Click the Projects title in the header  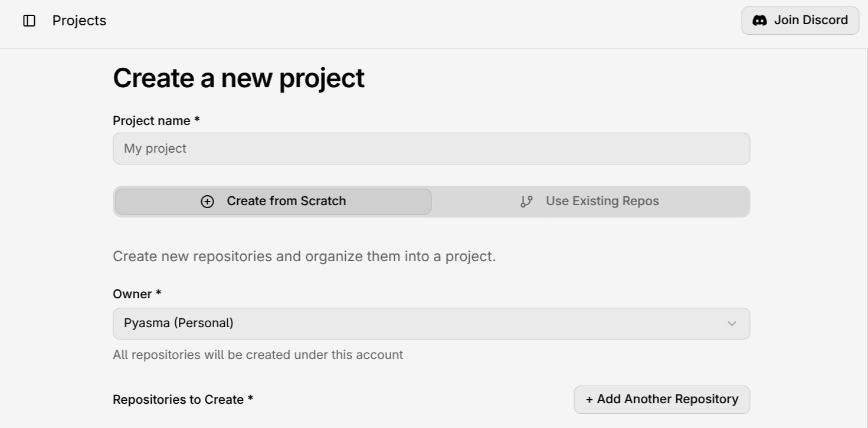[x=79, y=21]
